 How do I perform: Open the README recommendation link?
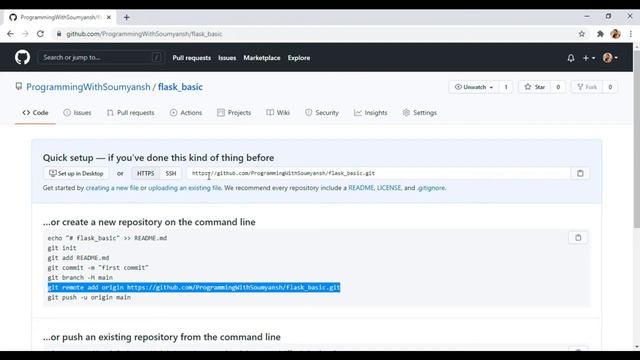click(x=361, y=188)
